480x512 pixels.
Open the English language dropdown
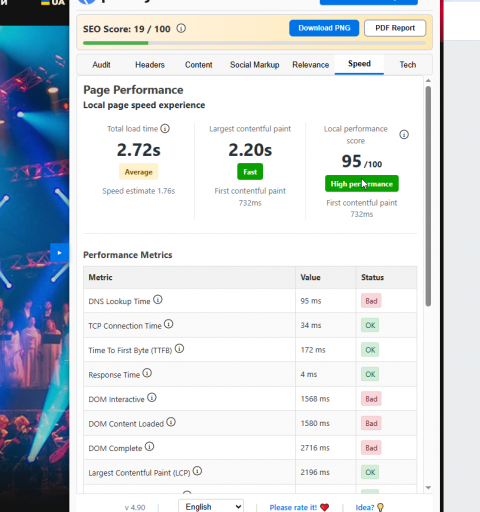coord(211,506)
